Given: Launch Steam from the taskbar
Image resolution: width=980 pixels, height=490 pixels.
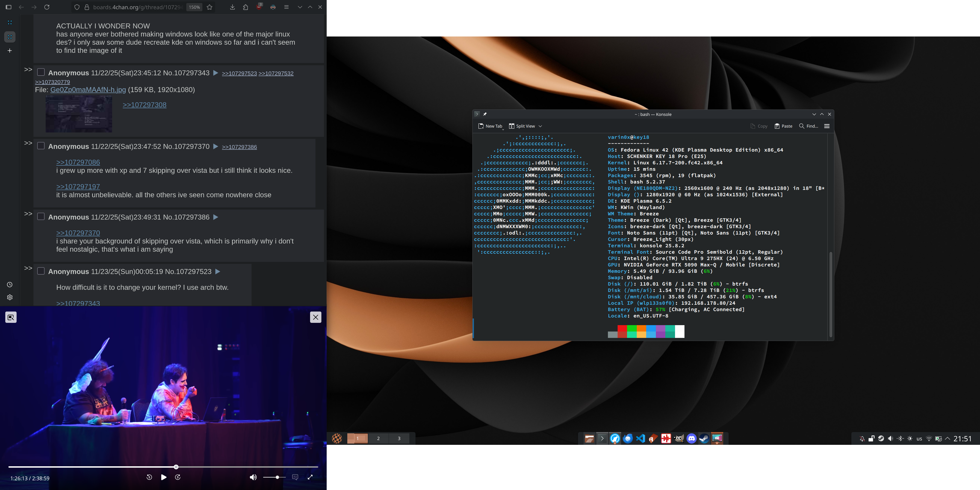Looking at the screenshot, I should coord(704,438).
